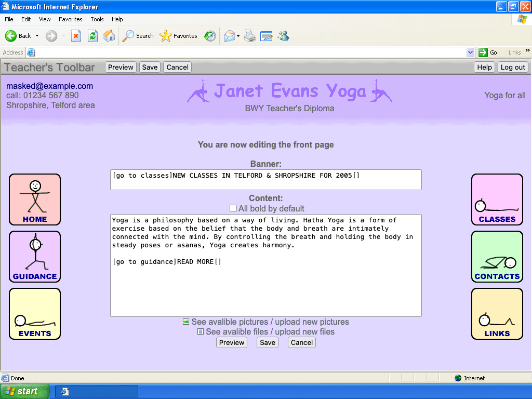This screenshot has height=399, width=532.
Task: Open the Help menu
Action: [117, 19]
